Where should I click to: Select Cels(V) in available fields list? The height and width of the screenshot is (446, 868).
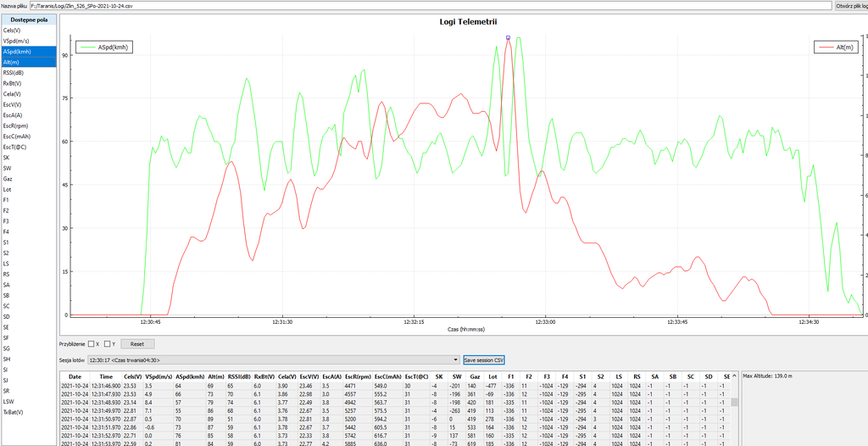pos(13,30)
